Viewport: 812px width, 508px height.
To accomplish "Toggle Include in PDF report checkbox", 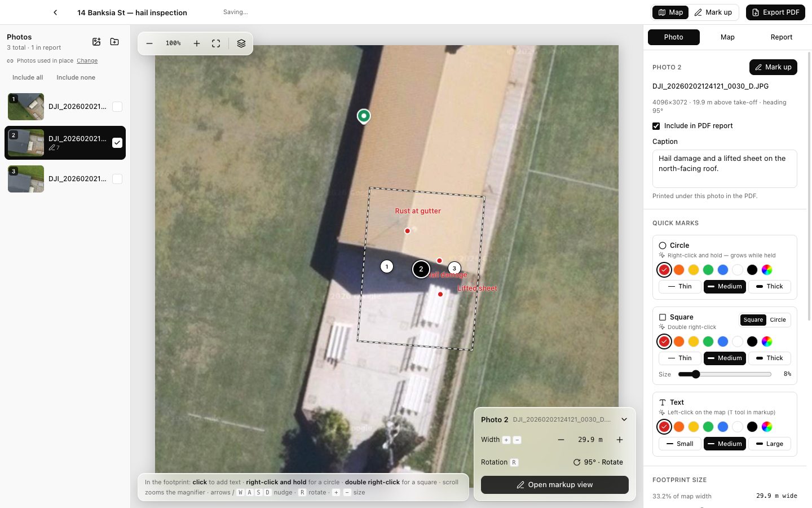I will 656,126.
